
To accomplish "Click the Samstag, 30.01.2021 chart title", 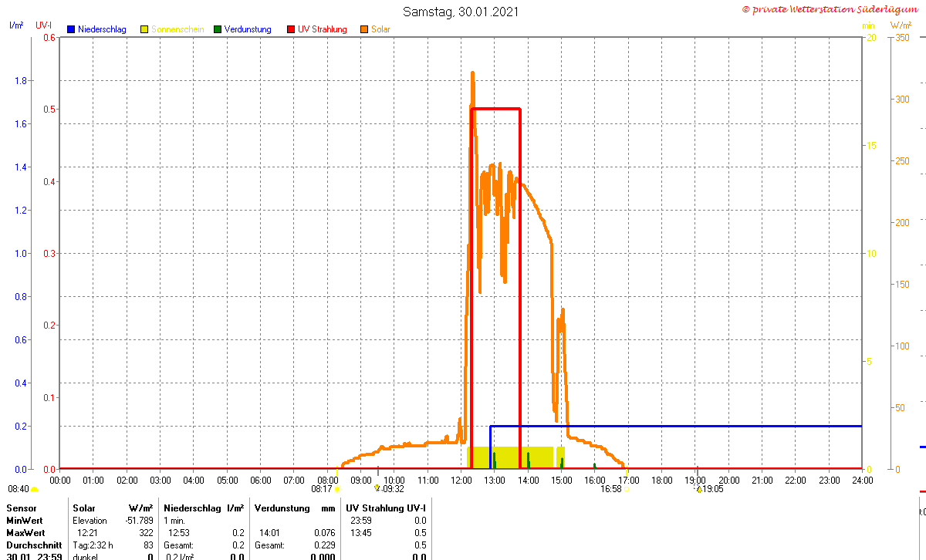I will pyautogui.click(x=461, y=12).
